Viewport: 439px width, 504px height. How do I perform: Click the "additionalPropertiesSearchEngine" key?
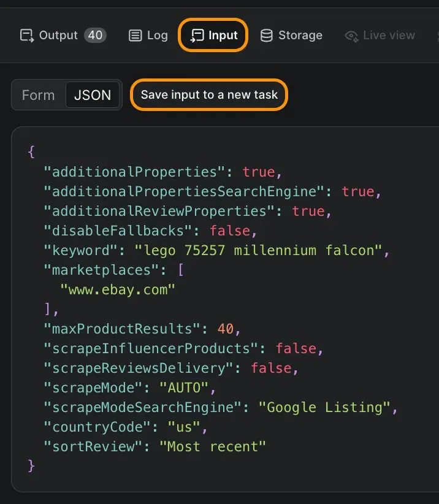[x=183, y=191]
